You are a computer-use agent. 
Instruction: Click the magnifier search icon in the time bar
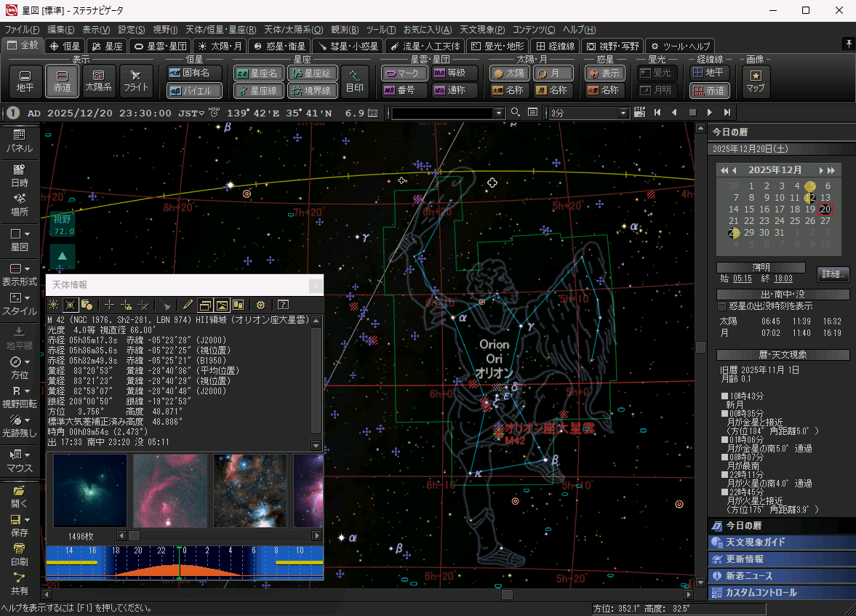[516, 113]
